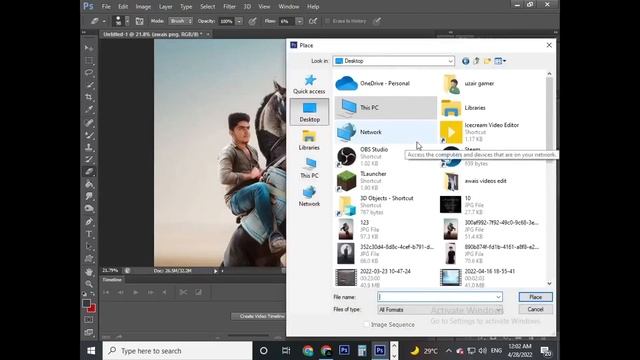The width and height of the screenshot is (640, 360).
Task: Select the Move tool in Photoshop toolbar
Action: click(x=89, y=48)
